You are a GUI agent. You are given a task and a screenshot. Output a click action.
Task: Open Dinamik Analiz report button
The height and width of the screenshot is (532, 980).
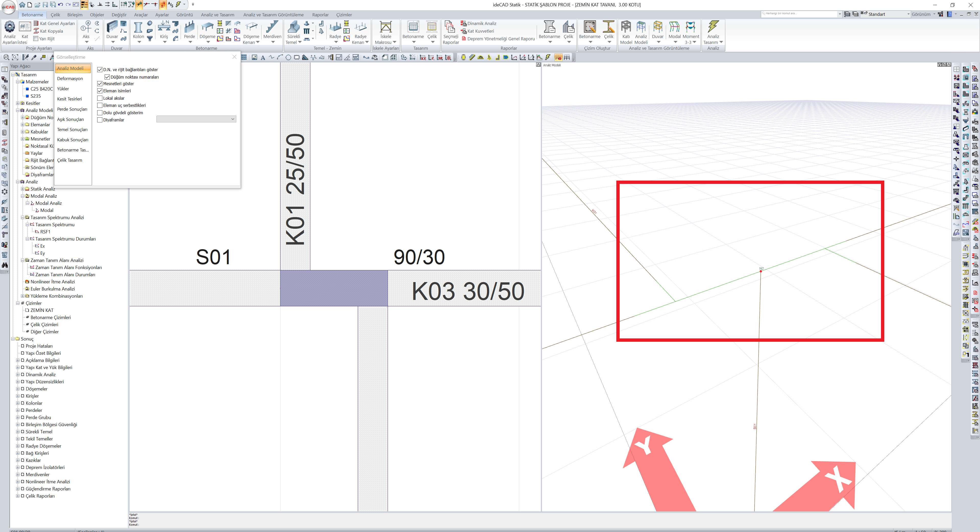tap(479, 23)
